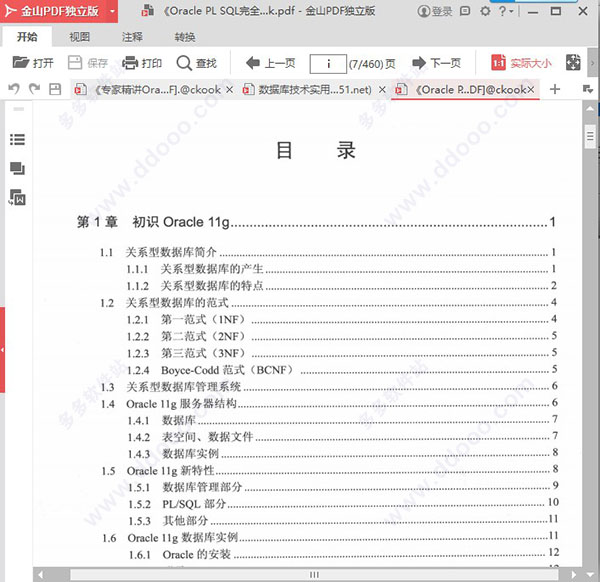The image size is (600, 582).
Task: Switch to the 专家精讲Ora... document tab
Action: pos(153,90)
